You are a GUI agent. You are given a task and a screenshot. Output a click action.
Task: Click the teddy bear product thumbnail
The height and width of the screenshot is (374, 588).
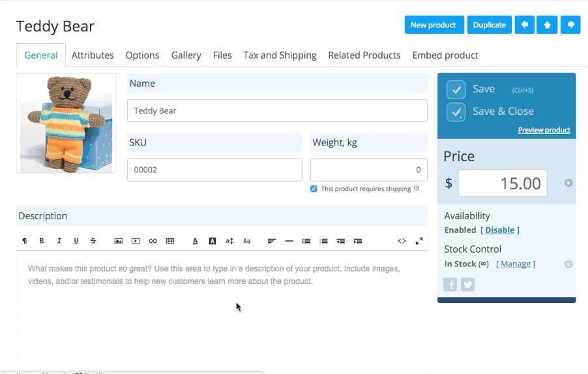(x=66, y=123)
